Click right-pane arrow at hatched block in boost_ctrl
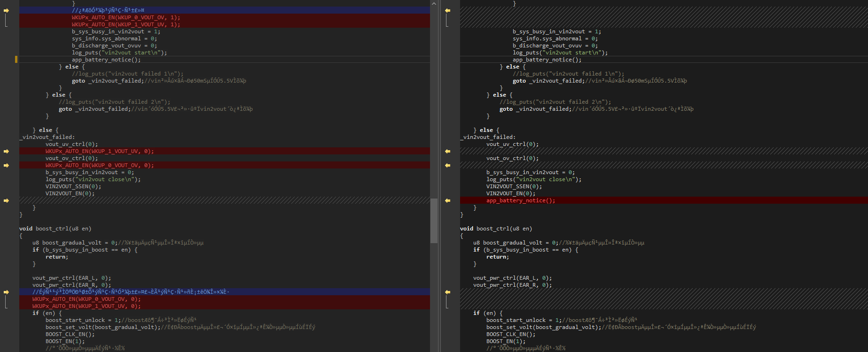The width and height of the screenshot is (868, 352). [x=447, y=292]
